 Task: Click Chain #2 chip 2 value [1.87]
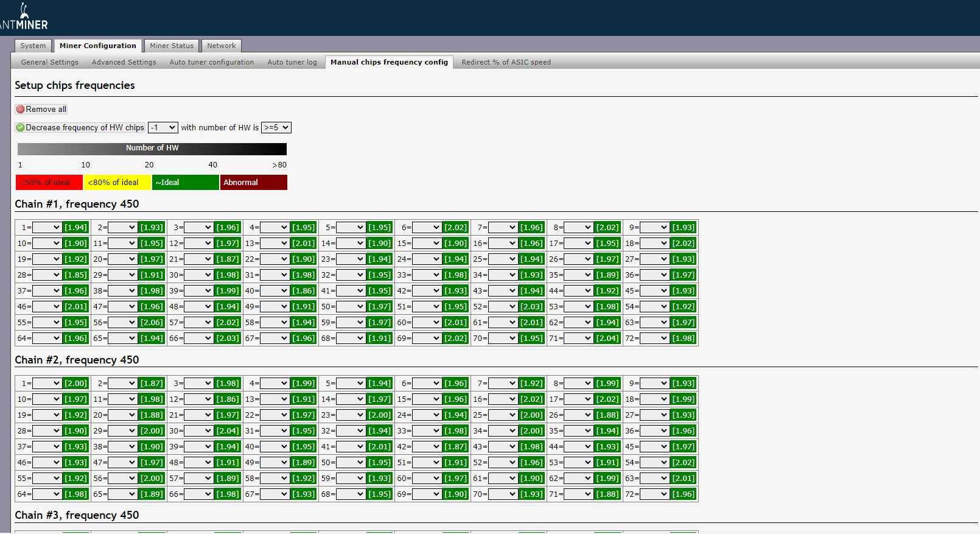tap(152, 384)
